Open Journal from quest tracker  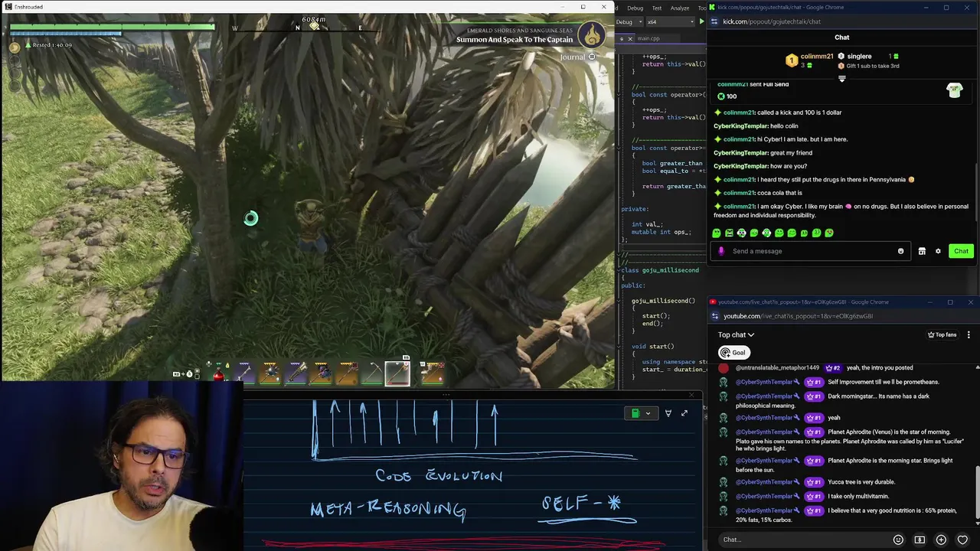[x=577, y=57]
